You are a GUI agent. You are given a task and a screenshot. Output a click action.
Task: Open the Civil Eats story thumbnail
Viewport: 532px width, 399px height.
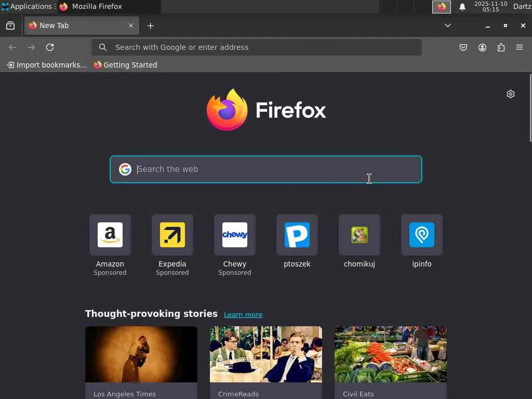(x=391, y=354)
